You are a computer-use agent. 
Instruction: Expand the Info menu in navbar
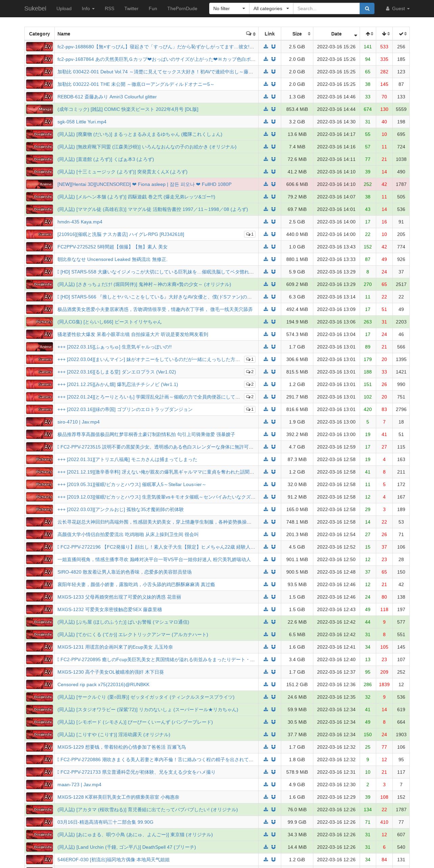[x=88, y=8]
